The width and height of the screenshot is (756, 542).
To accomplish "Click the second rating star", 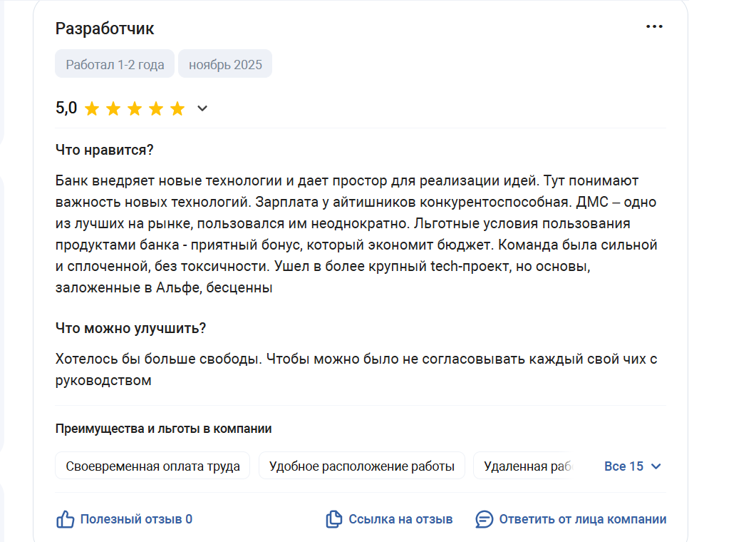I will coord(113,109).
